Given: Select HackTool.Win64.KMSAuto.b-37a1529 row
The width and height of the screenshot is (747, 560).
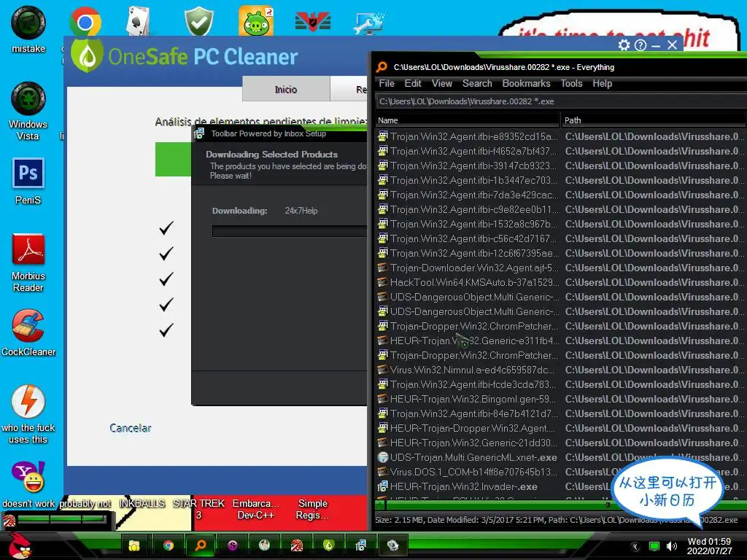Looking at the screenshot, I should click(560, 282).
